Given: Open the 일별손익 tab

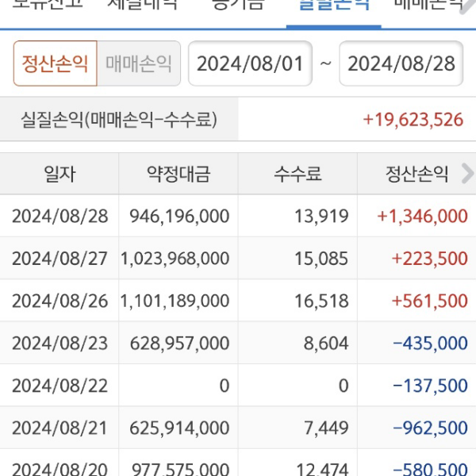Looking at the screenshot, I should pos(333,5).
